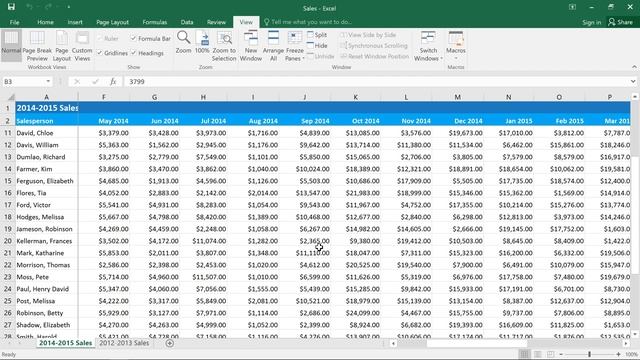This screenshot has height=360, width=640.
Task: Open the Zoom dialog
Action: click(x=183, y=42)
